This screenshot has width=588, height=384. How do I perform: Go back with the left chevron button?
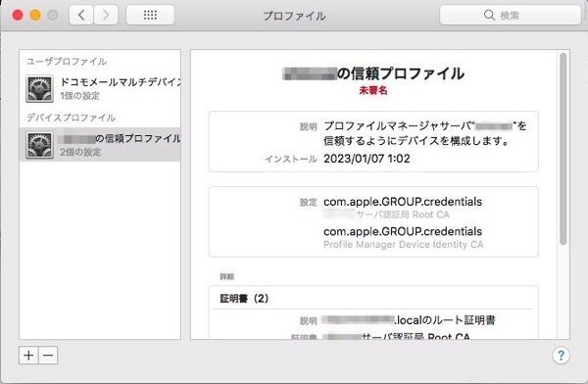coord(81,15)
